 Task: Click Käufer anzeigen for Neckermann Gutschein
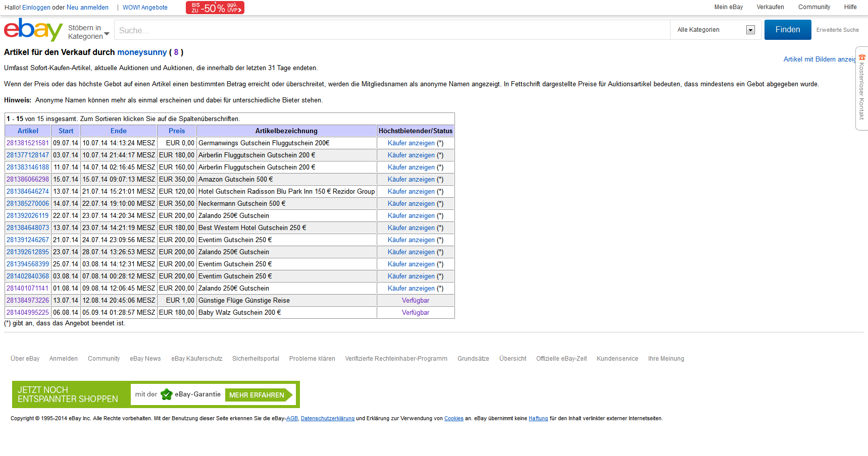[411, 204]
